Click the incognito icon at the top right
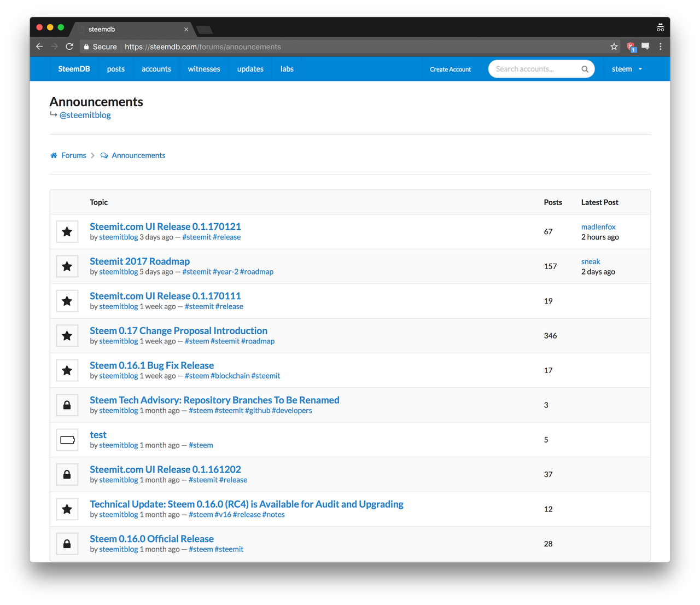700x605 pixels. pyautogui.click(x=660, y=27)
